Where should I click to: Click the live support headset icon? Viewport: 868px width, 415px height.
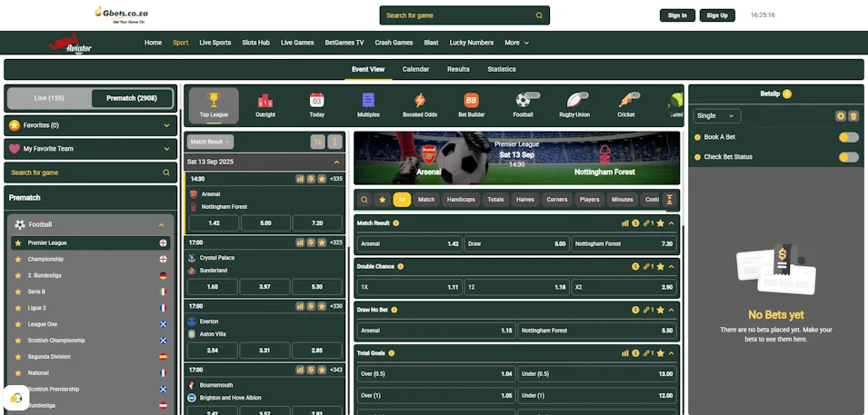16,398
